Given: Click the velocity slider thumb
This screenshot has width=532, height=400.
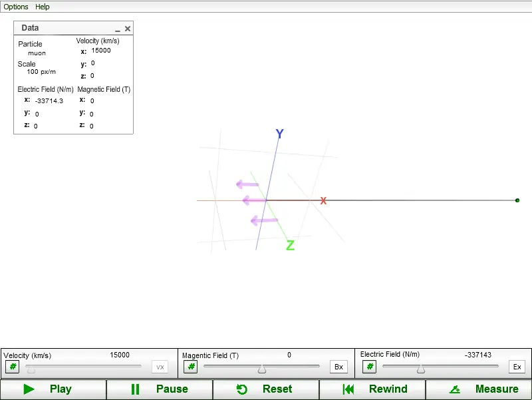Looking at the screenshot, I should [x=31, y=369].
